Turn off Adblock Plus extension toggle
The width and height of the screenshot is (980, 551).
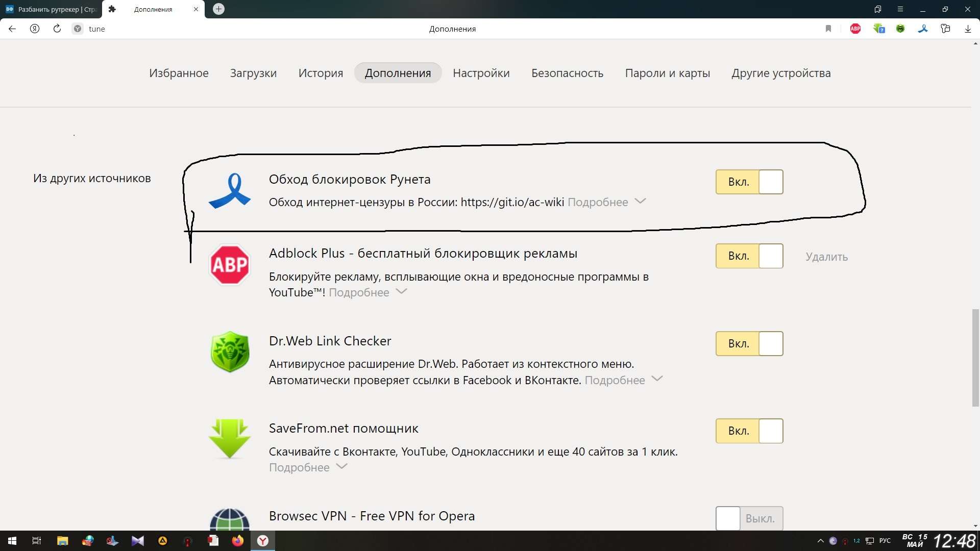point(749,256)
